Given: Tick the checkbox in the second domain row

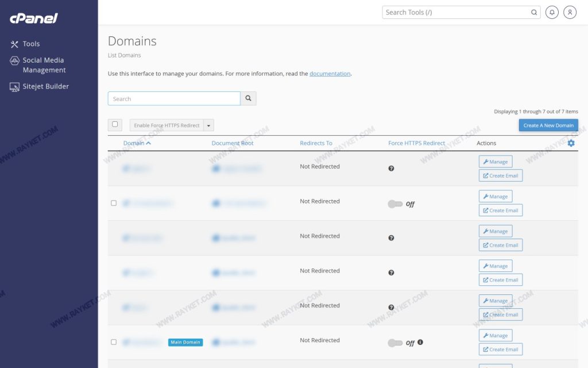Looking at the screenshot, I should [x=114, y=203].
